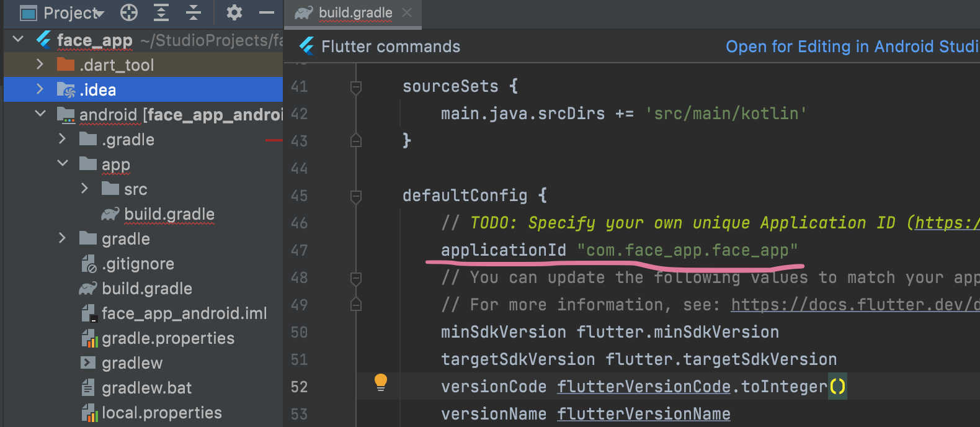Collapse the app folder
This screenshot has height=427, width=980.
(x=63, y=164)
